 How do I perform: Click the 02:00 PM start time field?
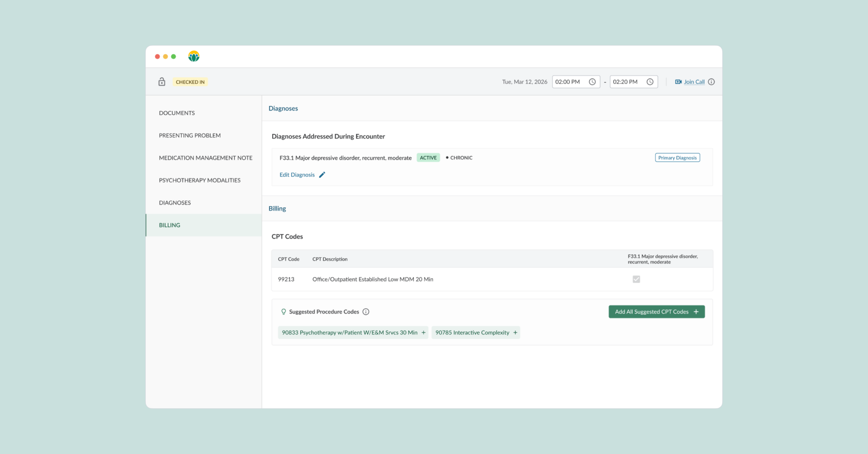pos(568,82)
